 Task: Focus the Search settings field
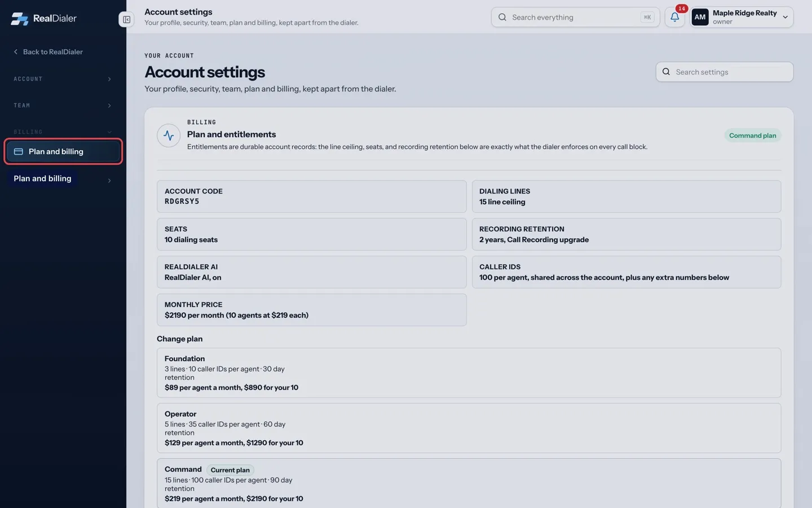(724, 72)
